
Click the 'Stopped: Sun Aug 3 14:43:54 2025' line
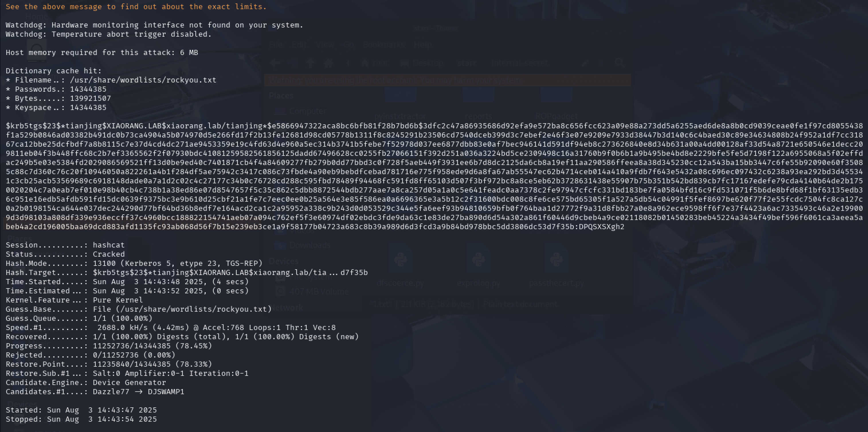click(x=81, y=419)
